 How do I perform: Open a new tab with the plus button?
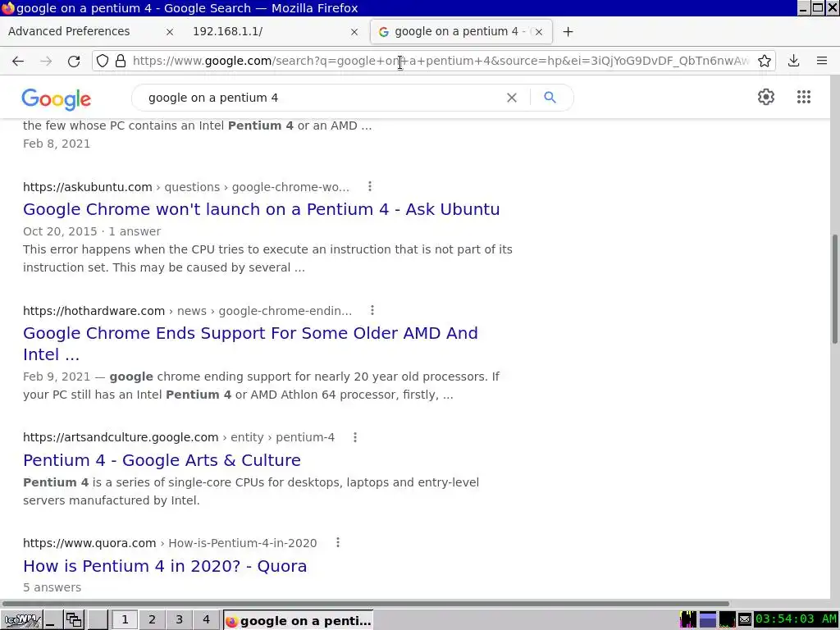(568, 32)
